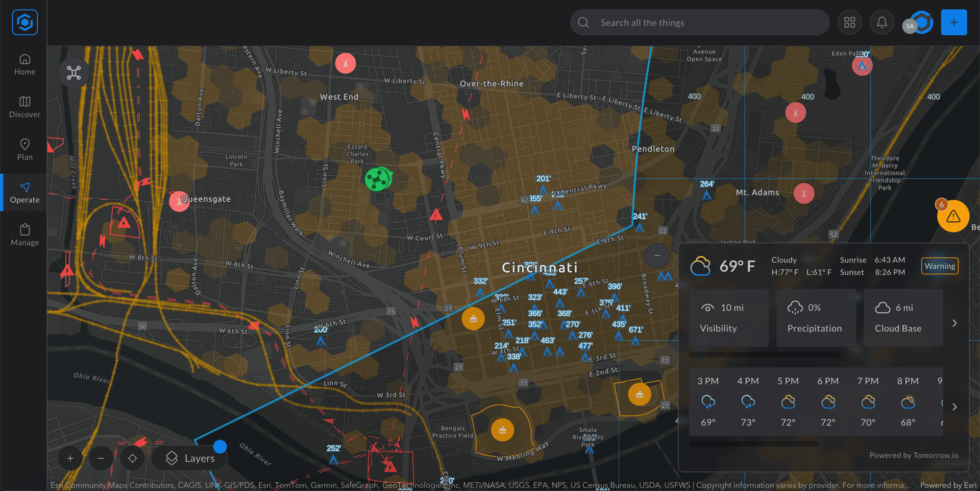Show later hourly forecast with chevron
Image resolution: width=980 pixels, height=491 pixels.
(x=954, y=407)
